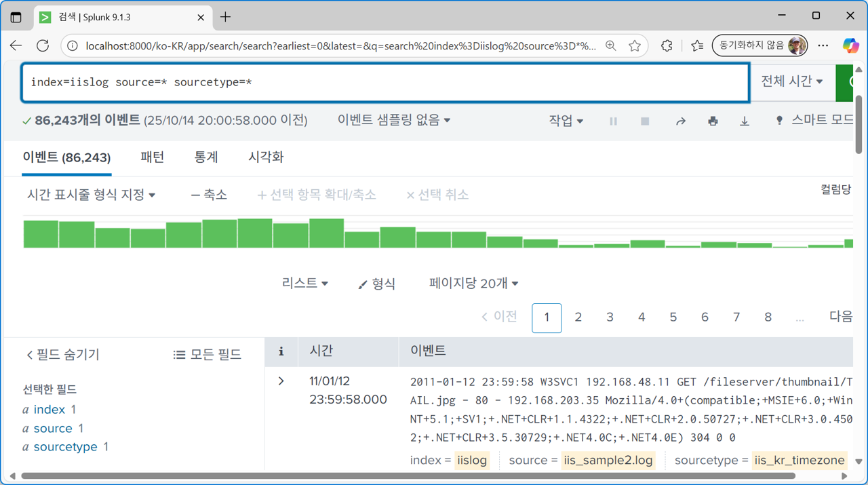This screenshot has height=485, width=868.
Task: Click the print icon in job toolbar
Action: (x=713, y=121)
